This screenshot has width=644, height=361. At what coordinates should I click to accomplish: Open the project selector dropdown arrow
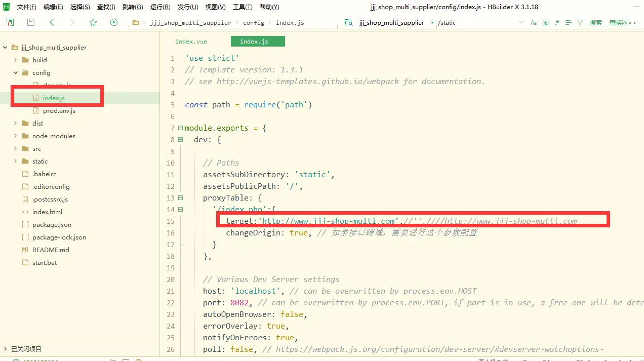click(x=432, y=23)
